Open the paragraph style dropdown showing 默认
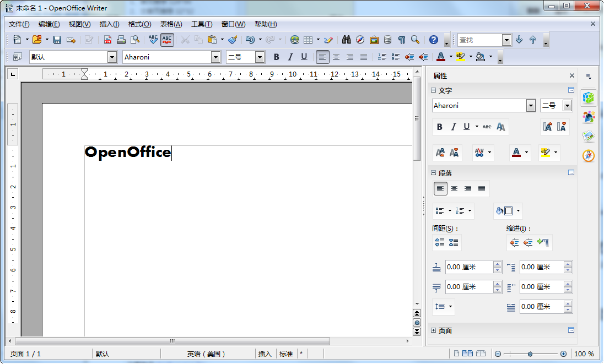This screenshot has width=604, height=364. [112, 57]
